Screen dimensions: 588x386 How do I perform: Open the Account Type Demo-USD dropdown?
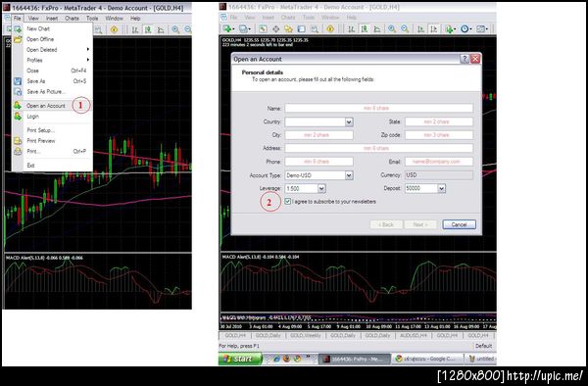[349, 175]
